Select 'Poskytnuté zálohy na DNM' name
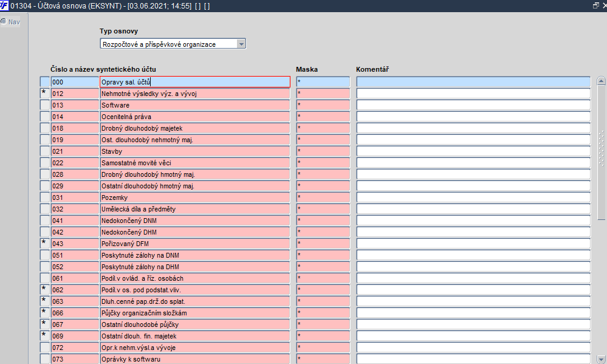The image size is (607, 364). 195,255
